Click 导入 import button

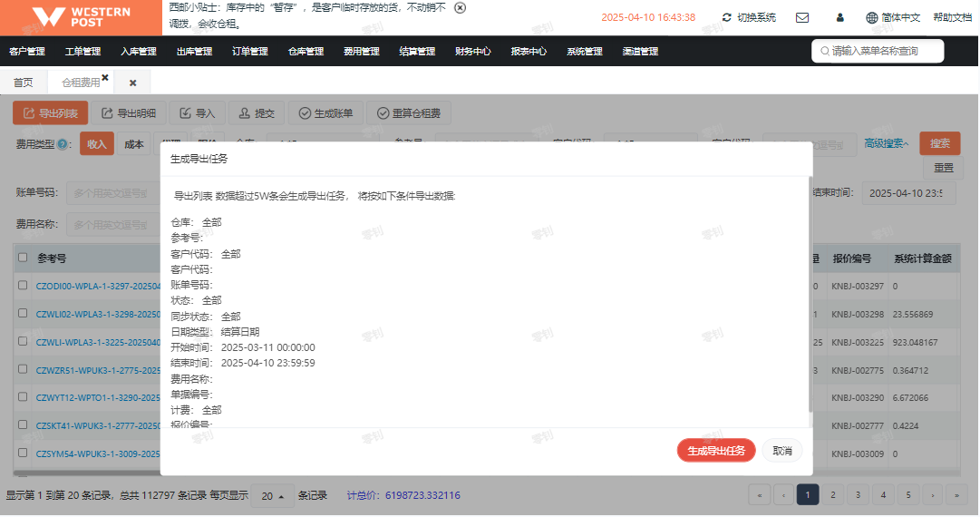(x=197, y=113)
